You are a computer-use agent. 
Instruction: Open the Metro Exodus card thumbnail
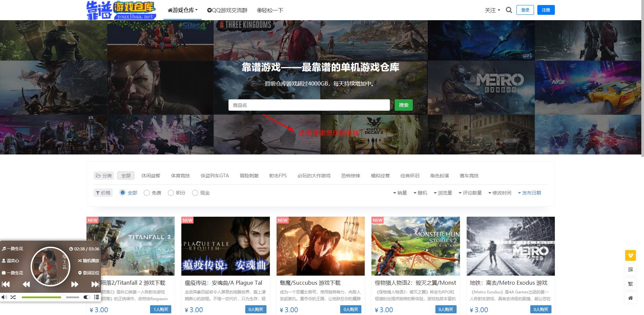tap(511, 246)
